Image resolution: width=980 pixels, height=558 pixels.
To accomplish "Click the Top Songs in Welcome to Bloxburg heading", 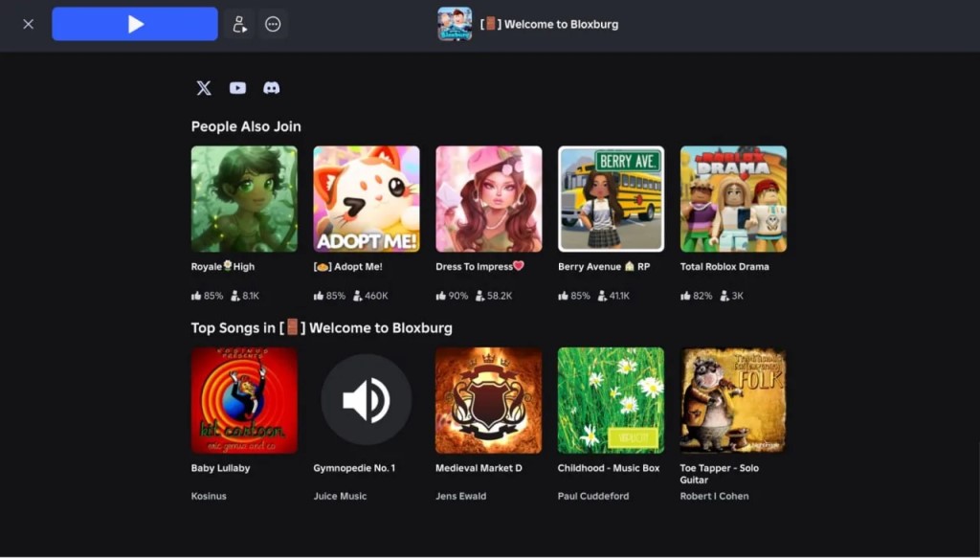I will tap(322, 328).
